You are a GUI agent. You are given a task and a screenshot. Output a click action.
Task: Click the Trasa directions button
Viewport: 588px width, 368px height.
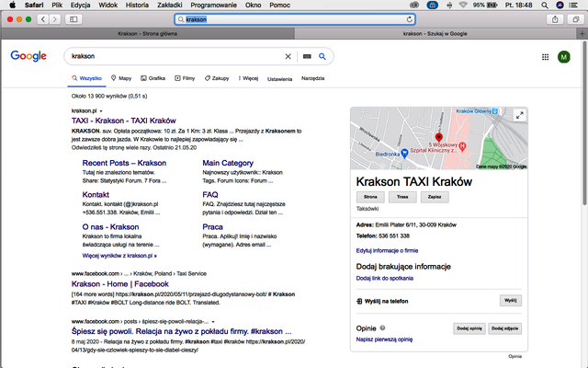click(402, 197)
